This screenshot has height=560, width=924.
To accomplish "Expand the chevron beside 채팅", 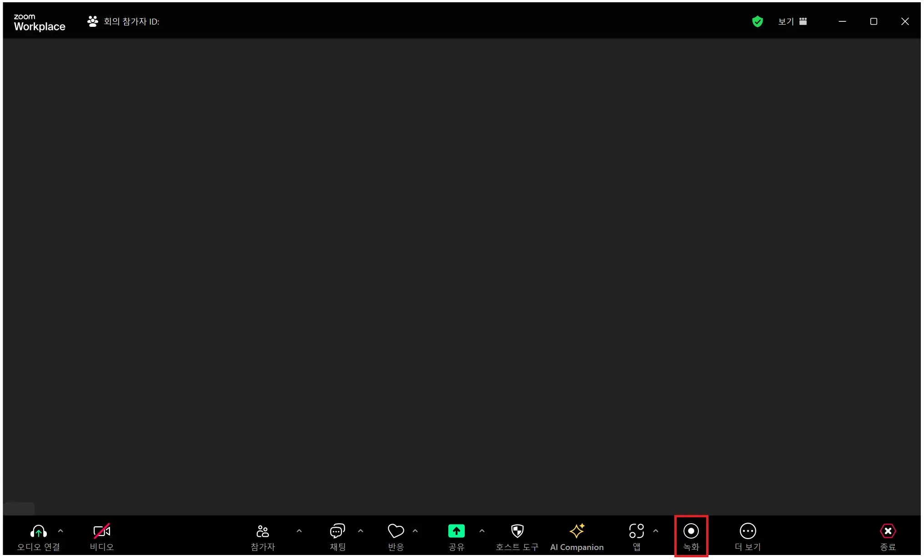I will [361, 531].
